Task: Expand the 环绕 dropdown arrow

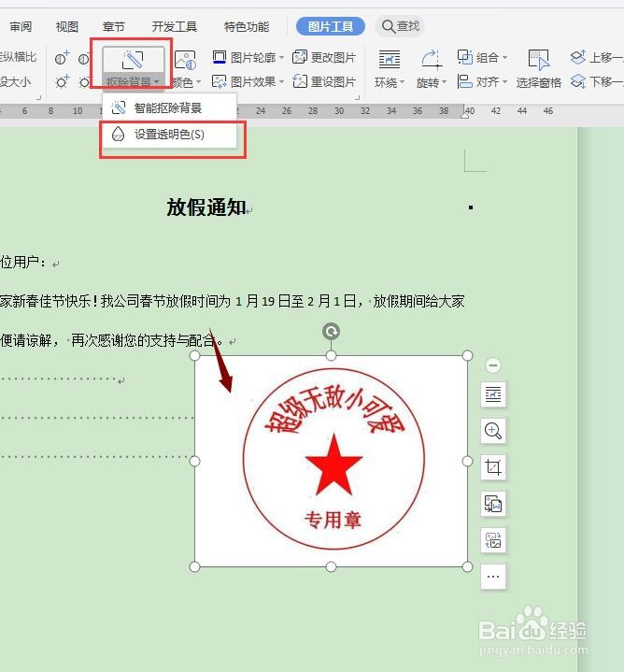Action: [x=402, y=81]
